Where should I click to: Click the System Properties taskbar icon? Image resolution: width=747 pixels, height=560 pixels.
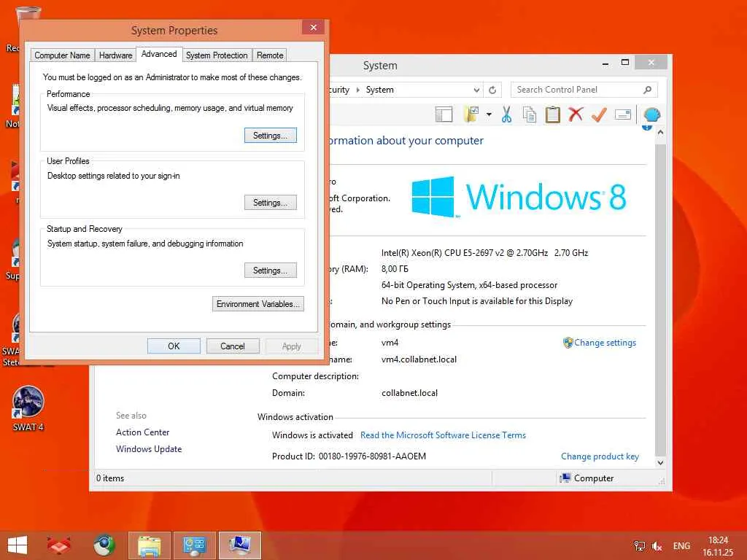[x=240, y=545]
